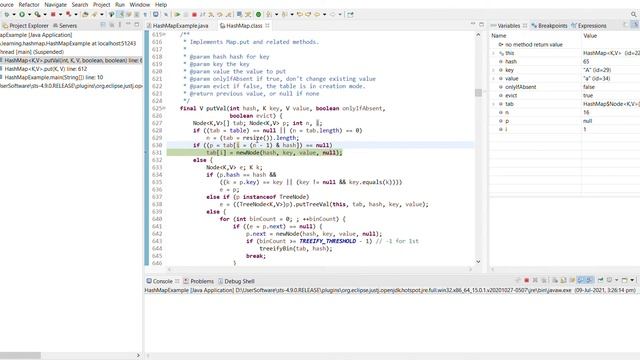
Task: Select stack frame HashMap put line 612
Action: tap(46, 69)
